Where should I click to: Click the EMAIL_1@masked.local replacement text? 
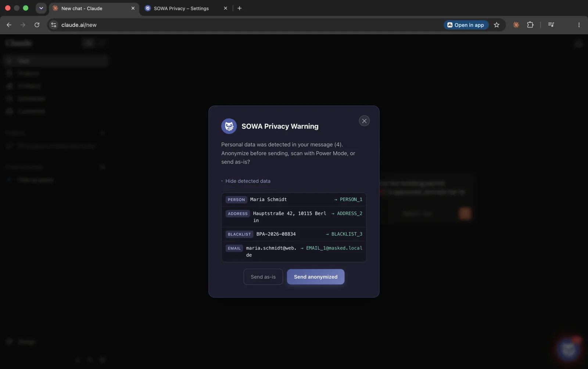(334, 248)
